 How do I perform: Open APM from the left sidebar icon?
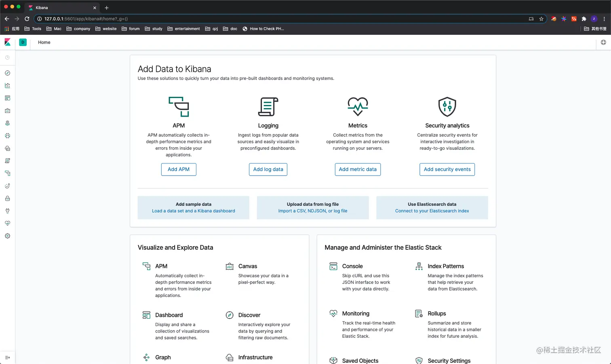tap(7, 173)
